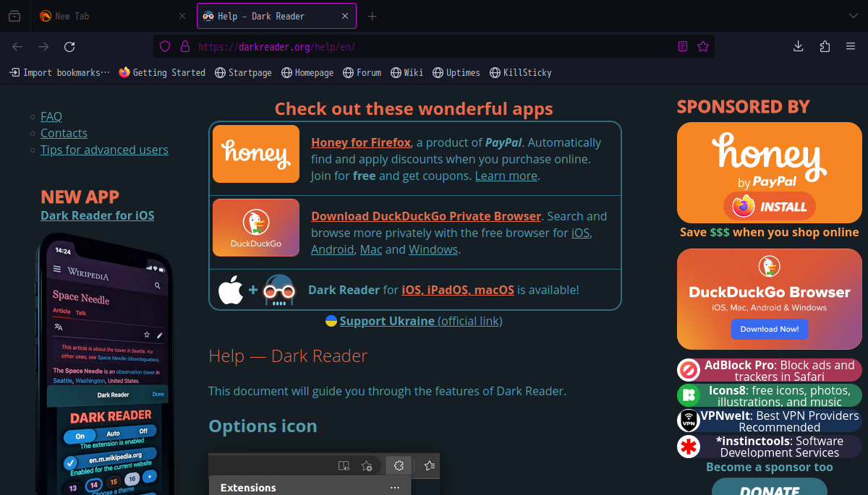Open the Forum bookmark
The image size is (868, 495).
pyautogui.click(x=362, y=72)
